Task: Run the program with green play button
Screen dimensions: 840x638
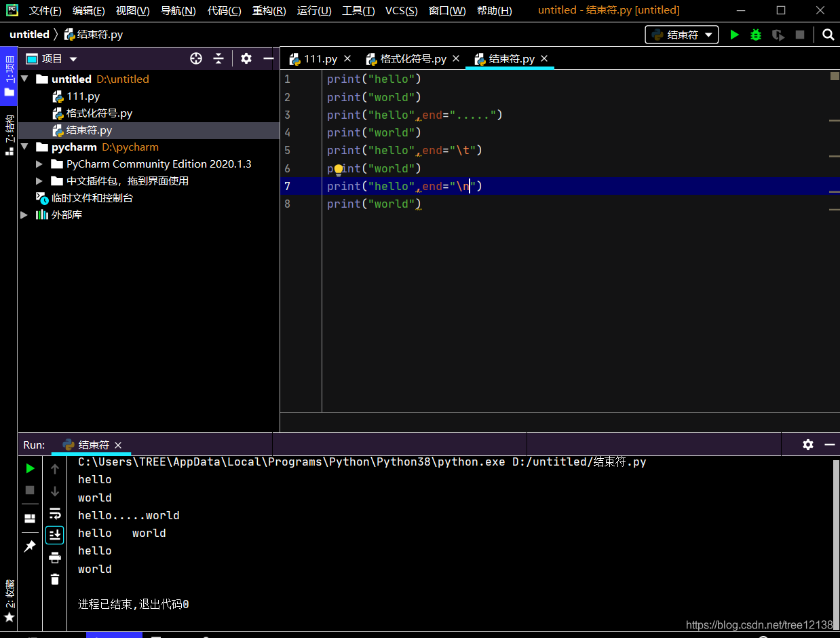Action: pos(734,35)
